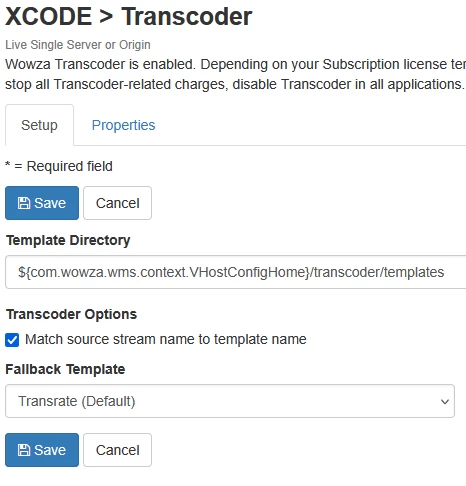Click Save button below Fallback Template dropdown
466x486 pixels.
tap(42, 450)
